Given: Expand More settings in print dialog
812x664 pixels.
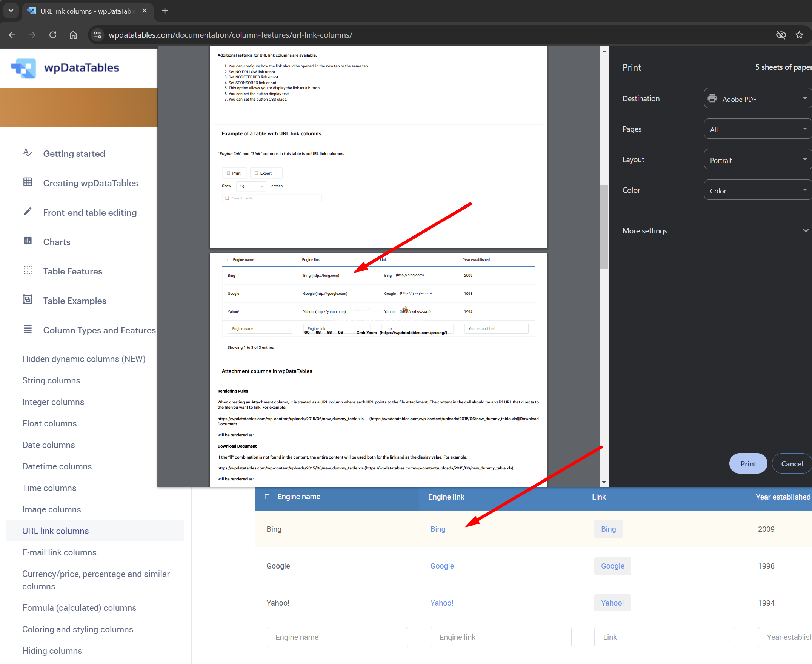Looking at the screenshot, I should (715, 231).
